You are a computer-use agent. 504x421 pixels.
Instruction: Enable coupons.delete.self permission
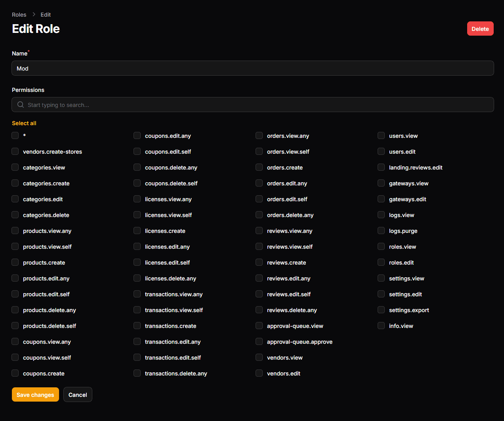(x=137, y=183)
